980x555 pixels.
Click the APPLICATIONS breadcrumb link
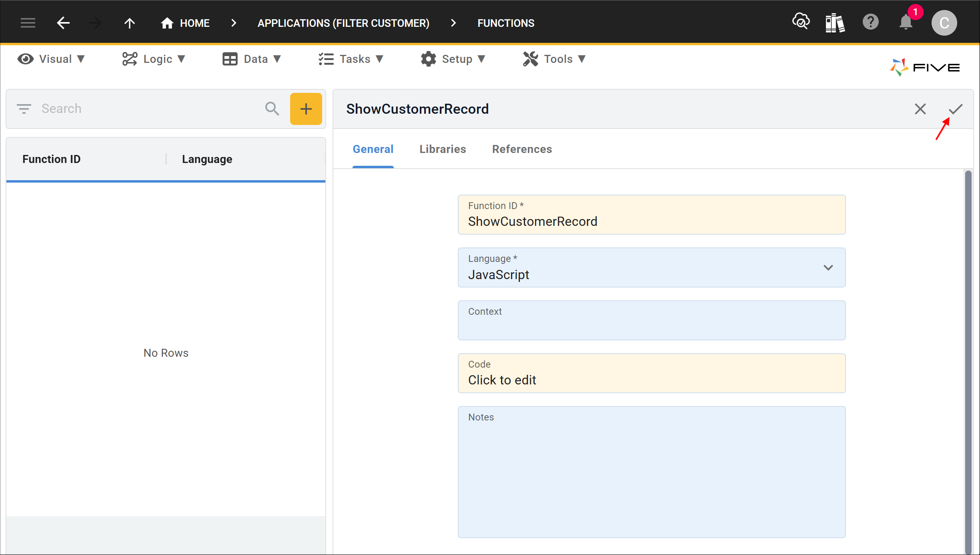point(343,23)
